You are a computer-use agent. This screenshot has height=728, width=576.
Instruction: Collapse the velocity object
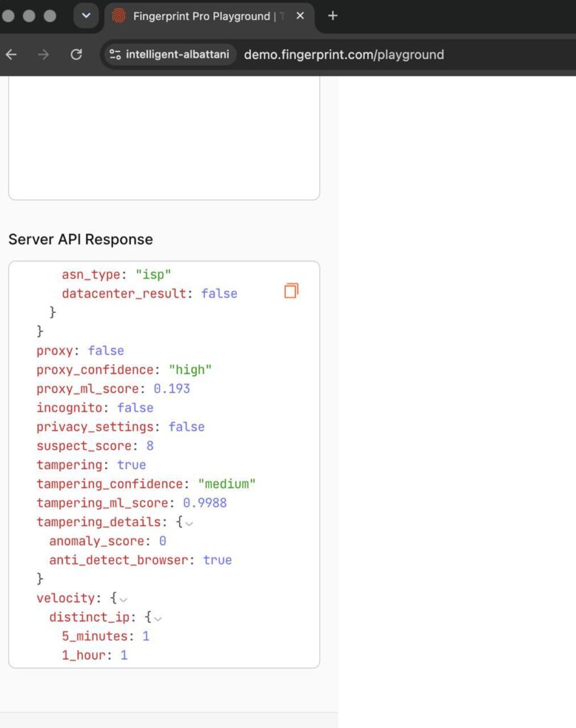click(123, 599)
